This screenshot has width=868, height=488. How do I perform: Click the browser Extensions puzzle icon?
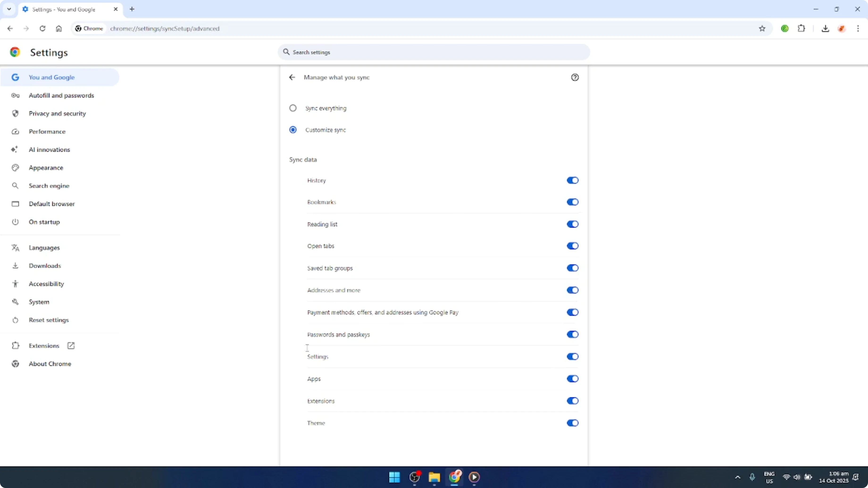click(x=802, y=29)
